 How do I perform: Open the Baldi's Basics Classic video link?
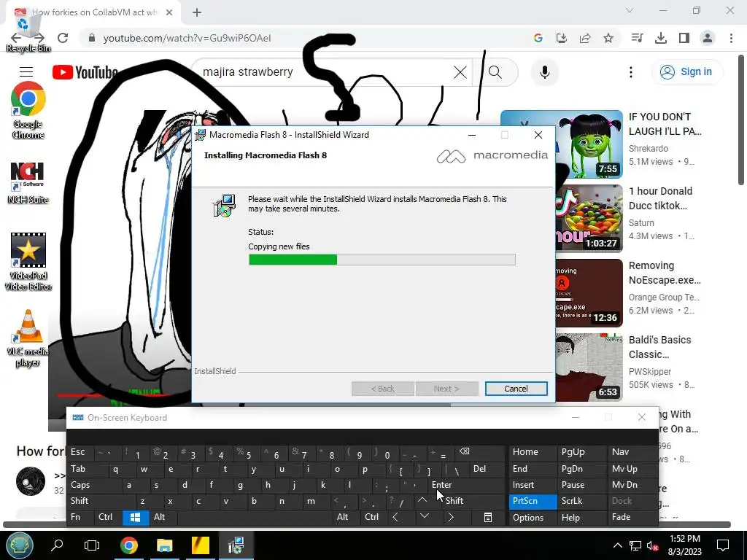659,346
